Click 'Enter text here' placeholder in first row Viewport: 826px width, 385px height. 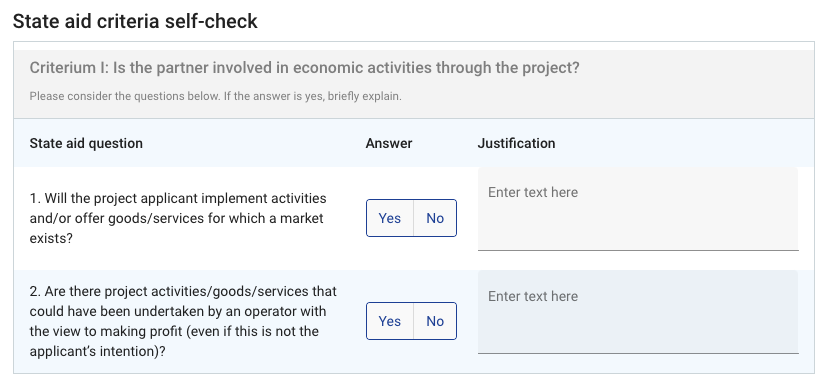point(533,192)
